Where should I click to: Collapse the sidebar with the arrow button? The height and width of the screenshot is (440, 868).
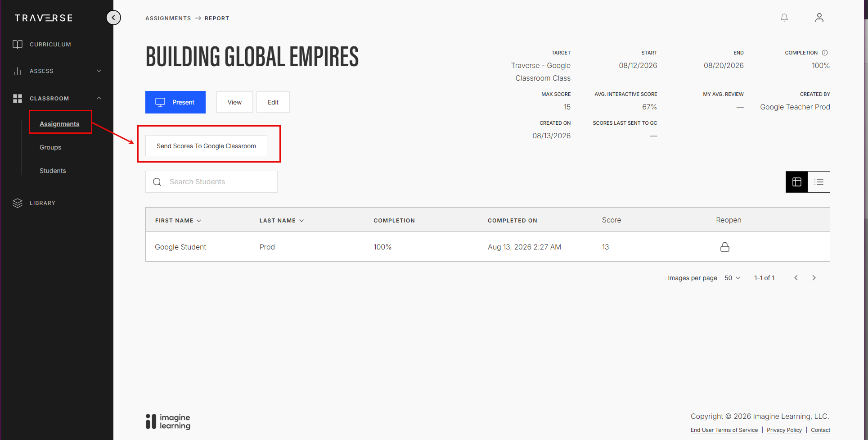coord(113,18)
